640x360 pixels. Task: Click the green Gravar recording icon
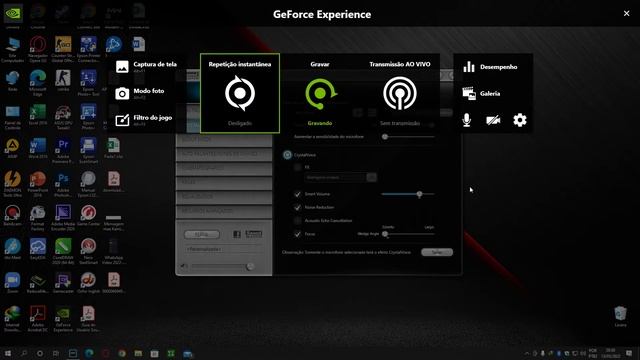[320, 93]
